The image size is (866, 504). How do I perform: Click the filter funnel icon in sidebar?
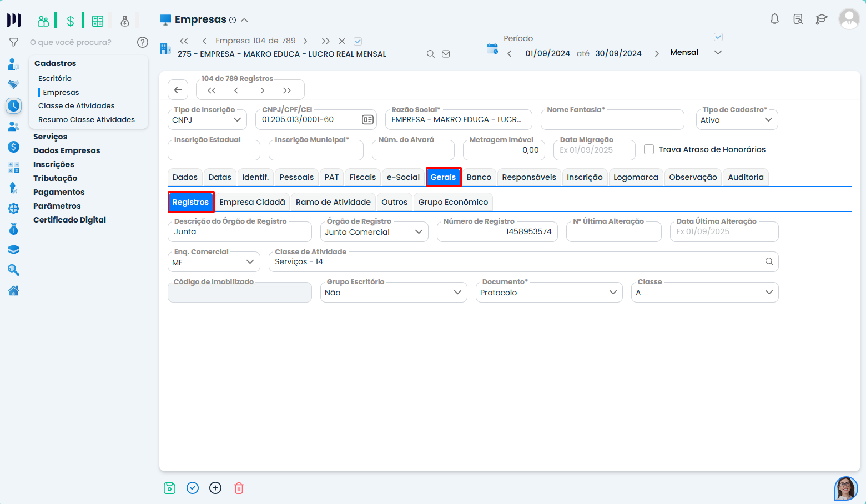14,42
